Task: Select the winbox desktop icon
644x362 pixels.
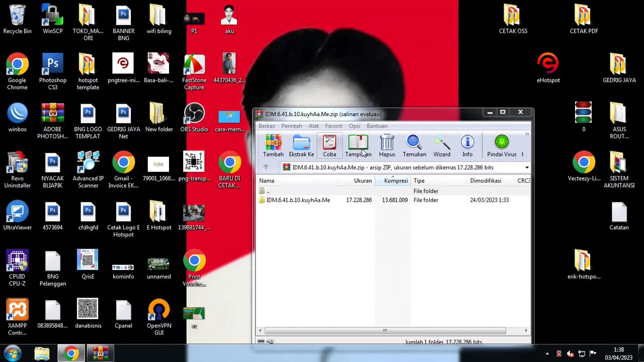Action: click(x=17, y=118)
